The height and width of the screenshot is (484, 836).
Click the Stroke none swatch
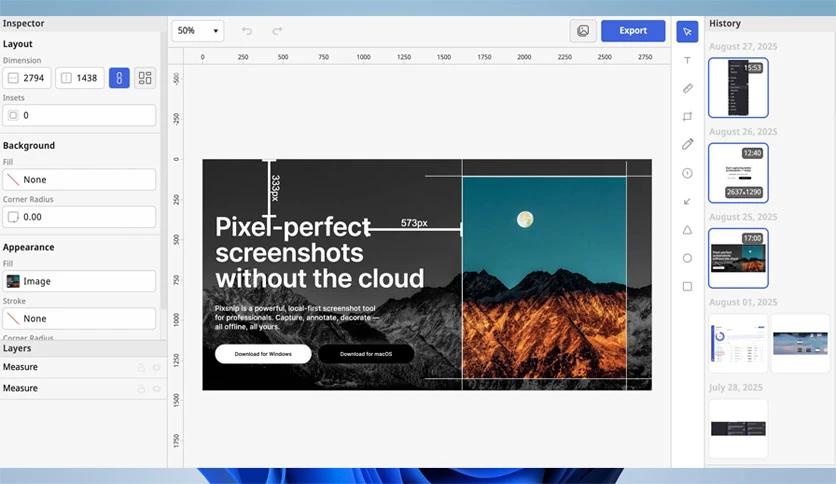[13, 318]
